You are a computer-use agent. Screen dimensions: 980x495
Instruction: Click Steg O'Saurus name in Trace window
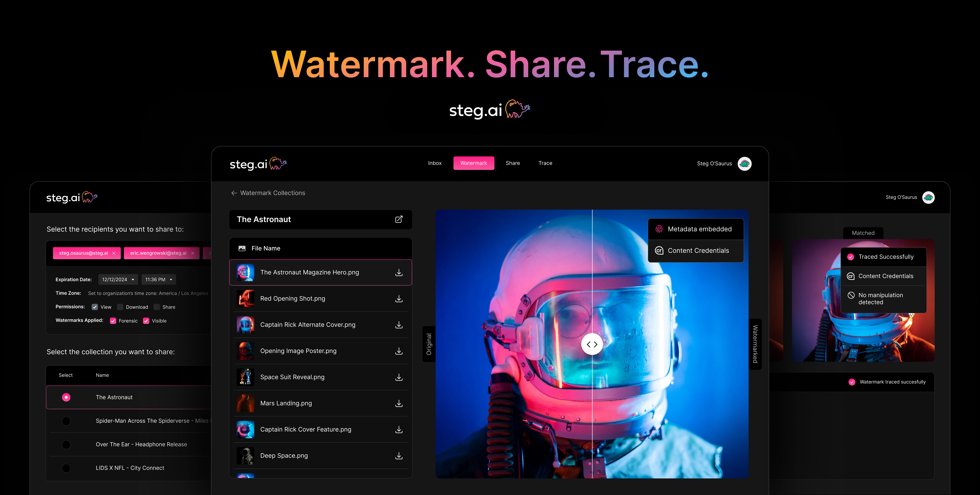pos(901,197)
